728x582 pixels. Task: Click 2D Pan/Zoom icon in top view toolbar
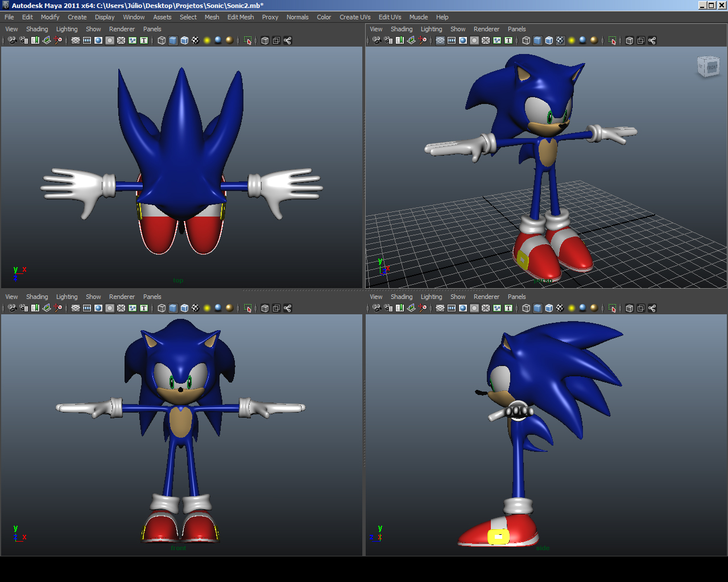point(58,40)
